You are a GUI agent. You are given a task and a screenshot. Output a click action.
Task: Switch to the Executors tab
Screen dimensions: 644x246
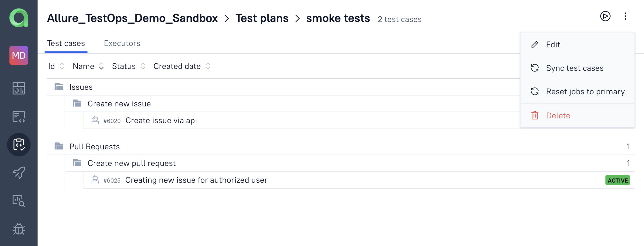coord(122,43)
